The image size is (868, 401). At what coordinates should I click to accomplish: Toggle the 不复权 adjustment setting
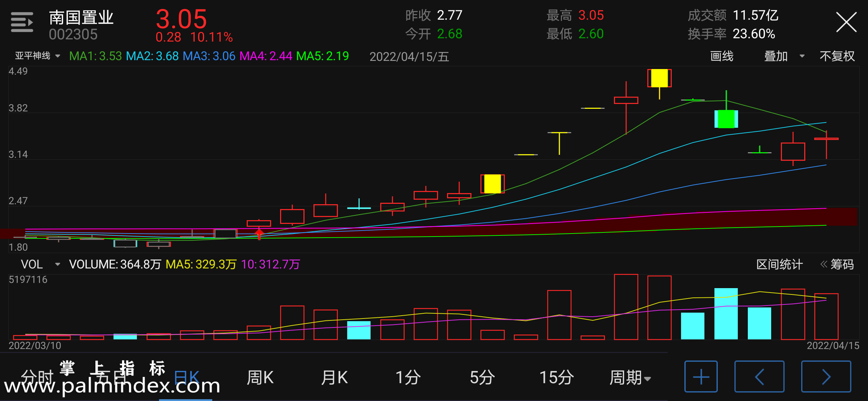(x=837, y=56)
